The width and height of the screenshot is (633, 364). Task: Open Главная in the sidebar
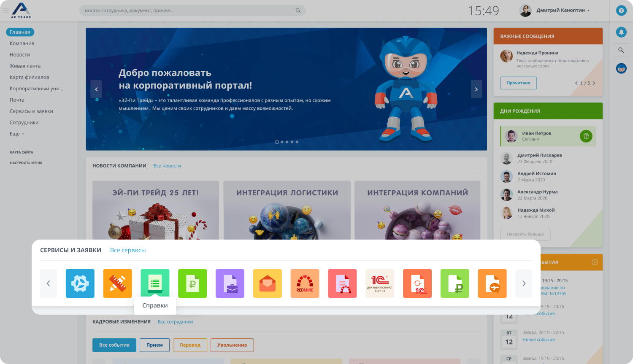point(20,32)
